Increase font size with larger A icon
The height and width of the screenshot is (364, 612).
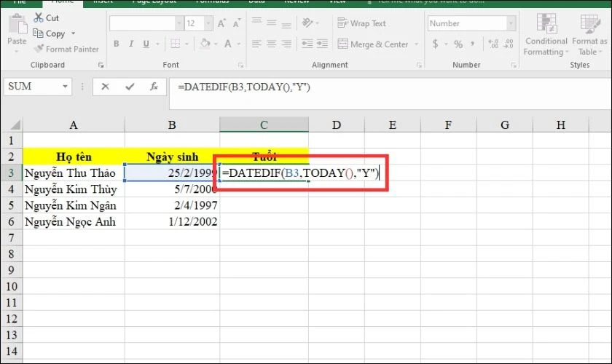pos(221,23)
